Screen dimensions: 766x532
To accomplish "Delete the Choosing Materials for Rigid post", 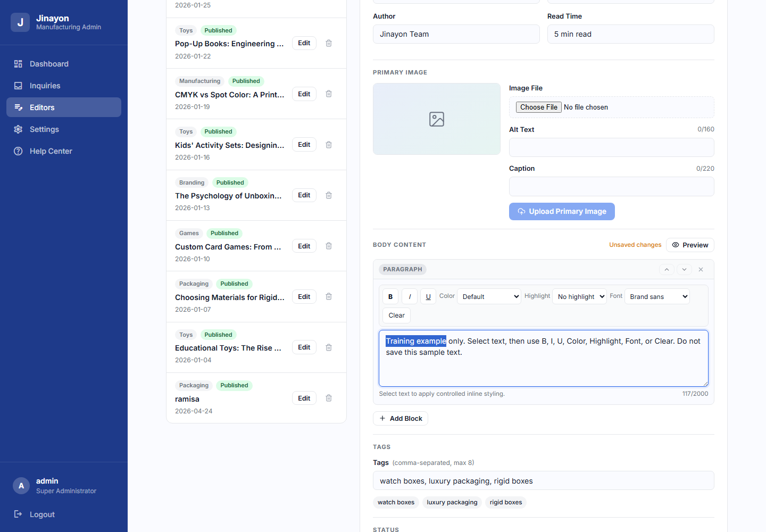I will pos(329,297).
